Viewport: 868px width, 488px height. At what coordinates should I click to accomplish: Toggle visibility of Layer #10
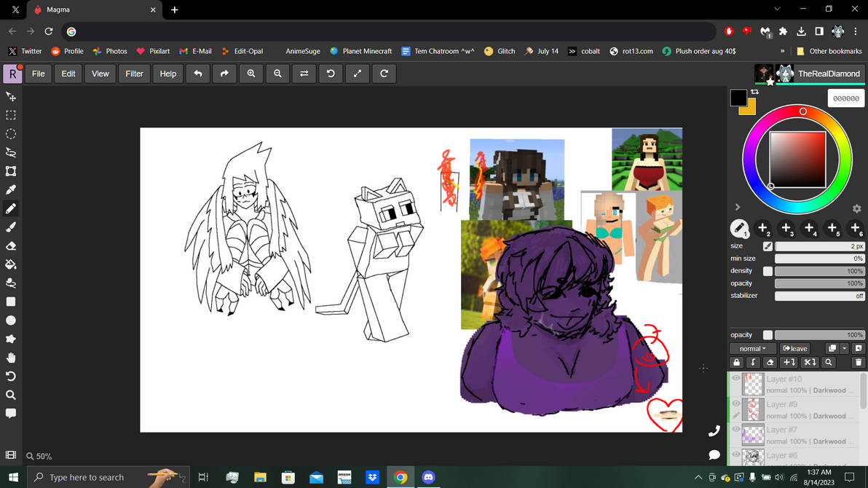(735, 378)
